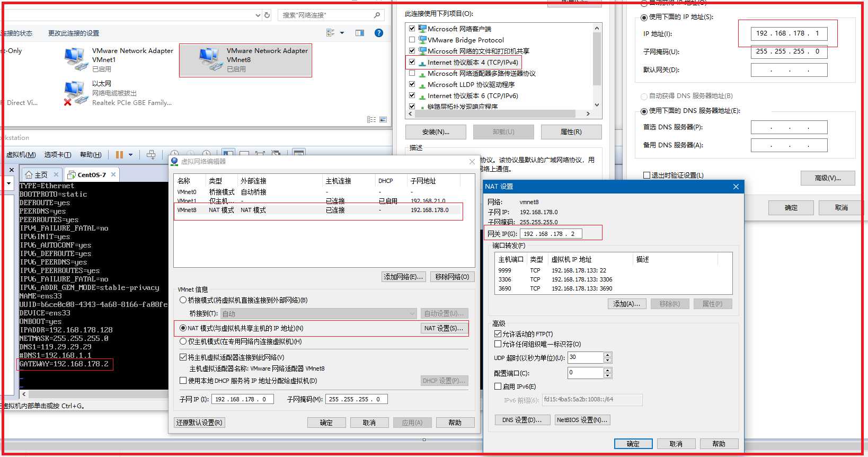
Task: Switch to large icons view at folder bottom
Action: point(383,120)
